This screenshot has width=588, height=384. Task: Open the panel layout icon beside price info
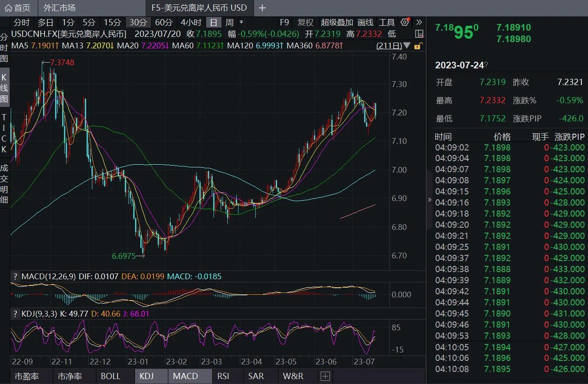(419, 34)
